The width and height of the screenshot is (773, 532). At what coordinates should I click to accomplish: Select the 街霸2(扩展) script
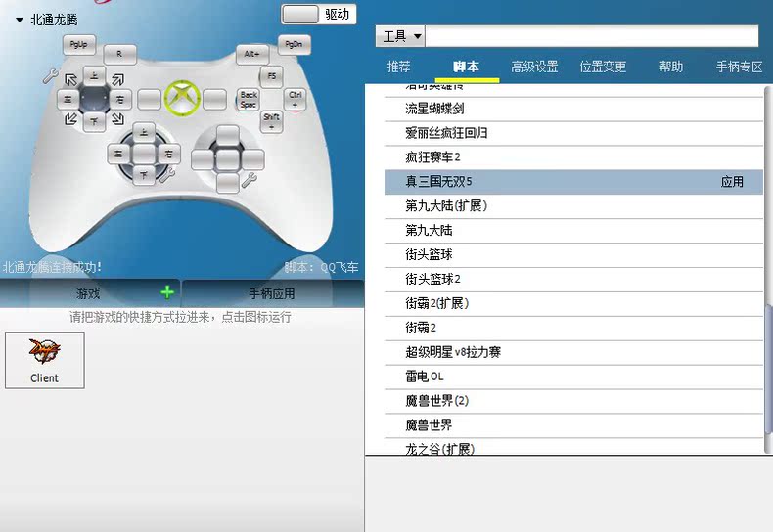(573, 303)
